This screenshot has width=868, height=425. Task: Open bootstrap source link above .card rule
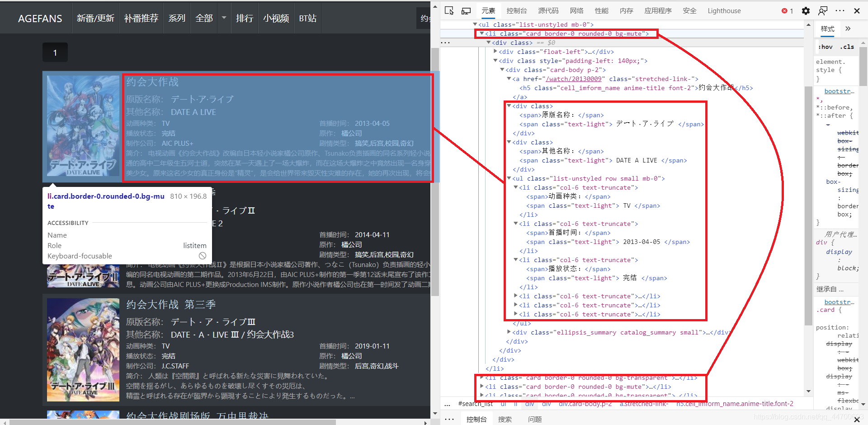[839, 302]
